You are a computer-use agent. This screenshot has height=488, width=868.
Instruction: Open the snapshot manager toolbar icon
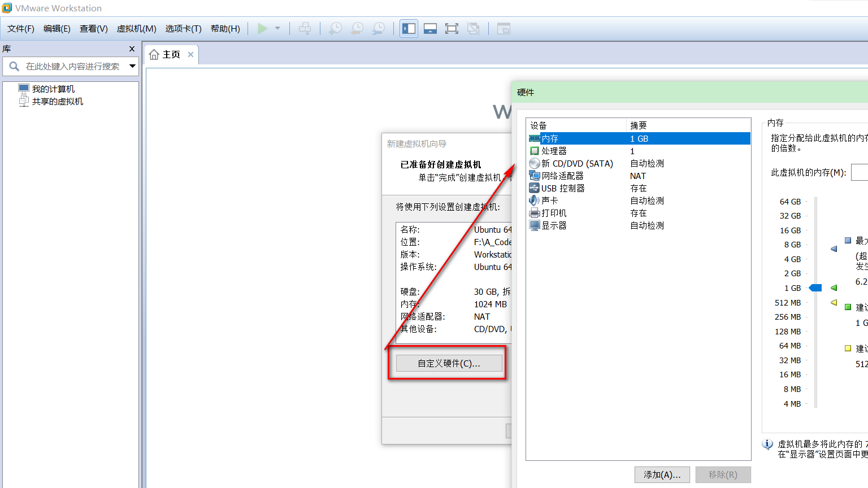coord(378,28)
